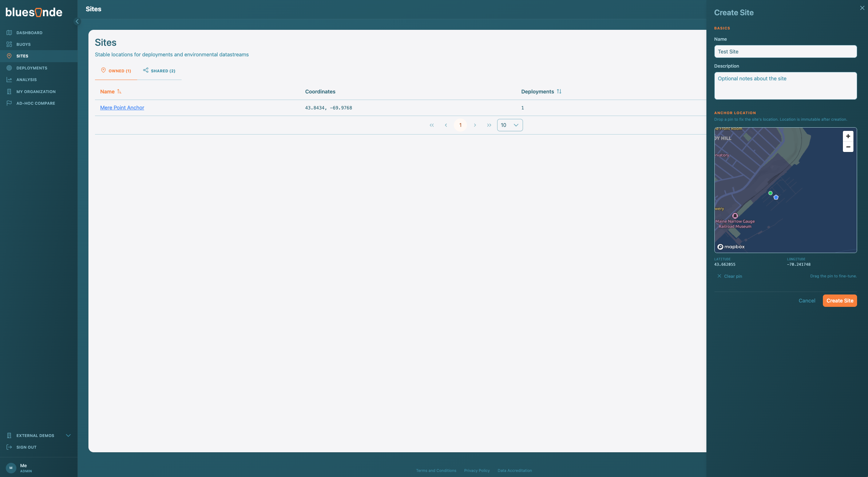Sign out using the Sign Out icon
The width and height of the screenshot is (868, 477).
coord(9,447)
